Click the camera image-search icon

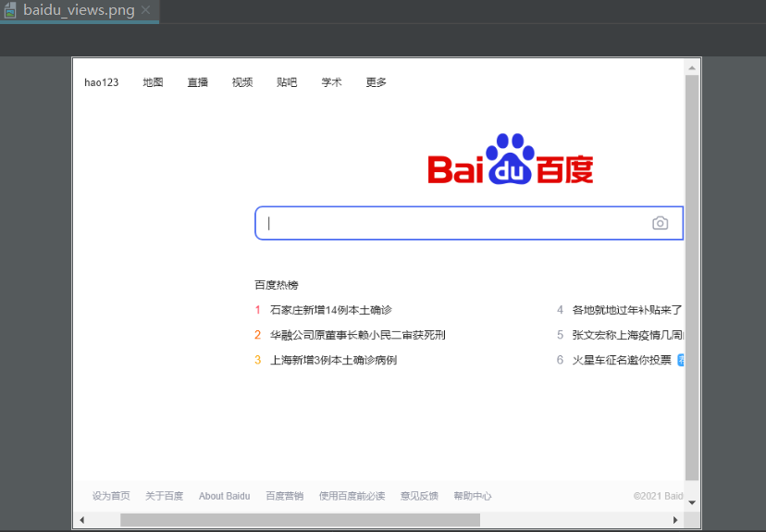[660, 223]
